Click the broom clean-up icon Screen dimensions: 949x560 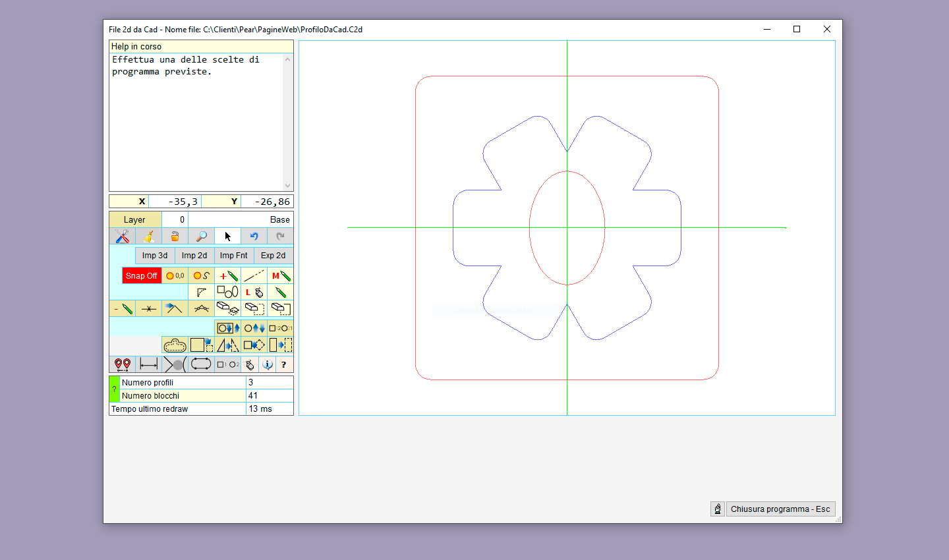point(148,236)
